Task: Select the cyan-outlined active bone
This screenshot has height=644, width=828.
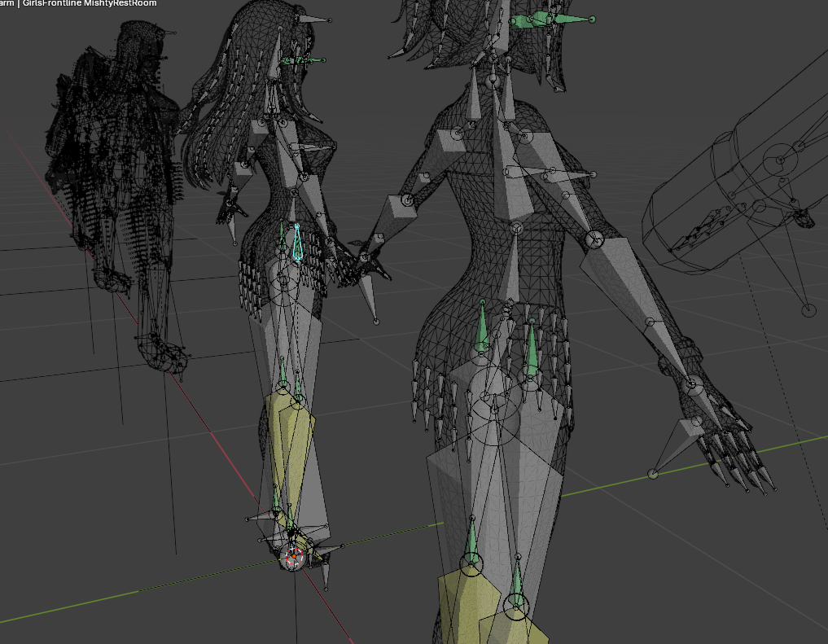Action: [298, 242]
